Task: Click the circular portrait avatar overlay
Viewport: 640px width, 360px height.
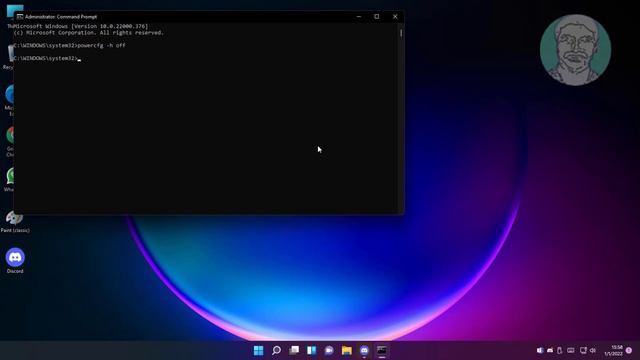Action: pos(575,50)
